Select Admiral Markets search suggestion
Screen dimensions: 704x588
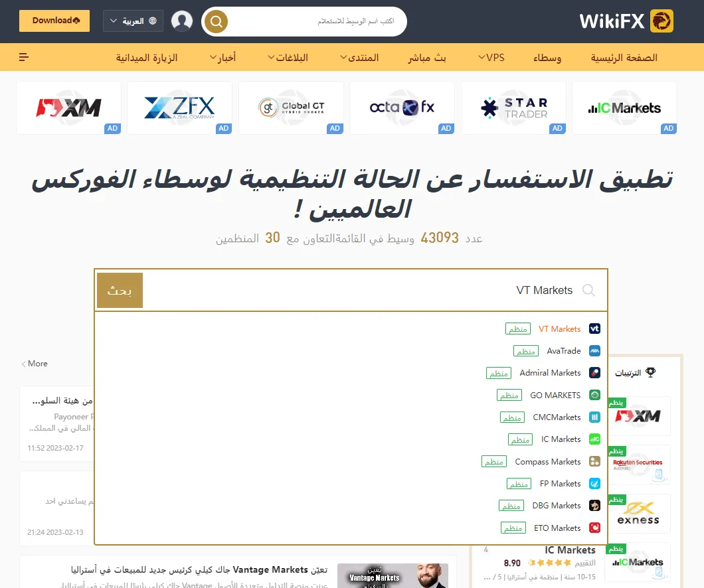pos(550,373)
